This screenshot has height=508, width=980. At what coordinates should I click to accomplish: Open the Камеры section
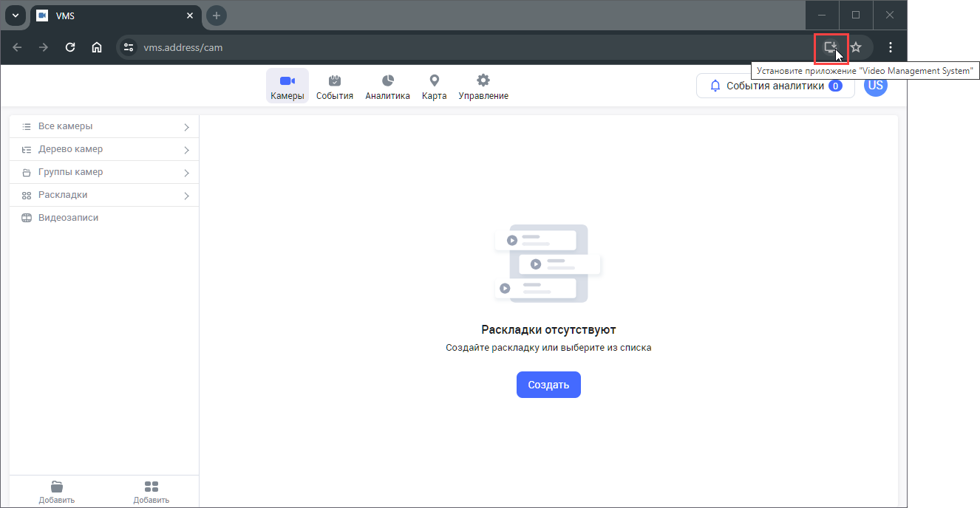(287, 86)
